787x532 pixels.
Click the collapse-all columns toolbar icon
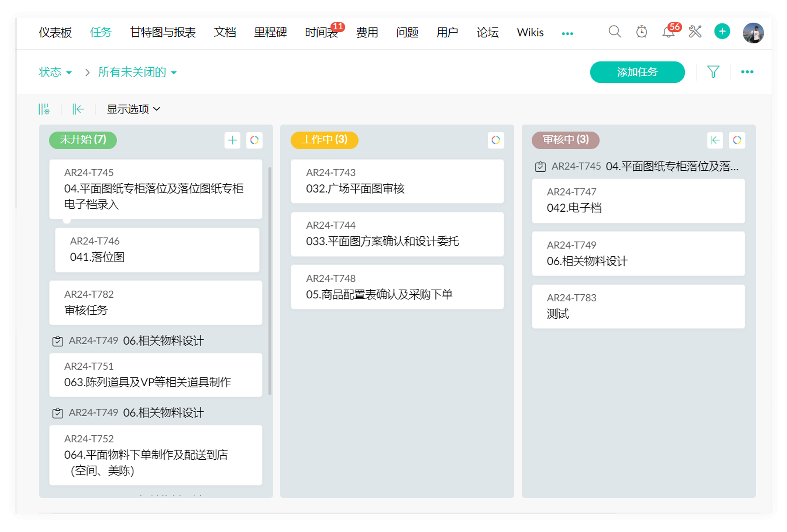click(x=78, y=109)
